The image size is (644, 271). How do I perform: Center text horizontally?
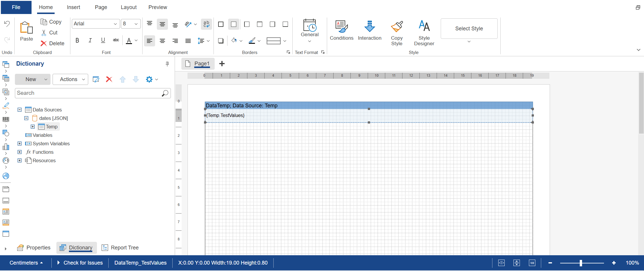(162, 41)
